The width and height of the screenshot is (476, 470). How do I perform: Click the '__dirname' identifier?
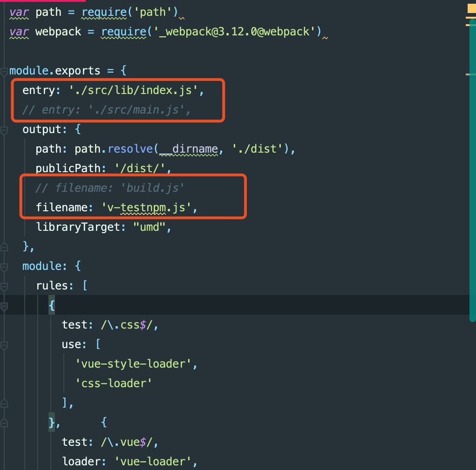(x=189, y=149)
